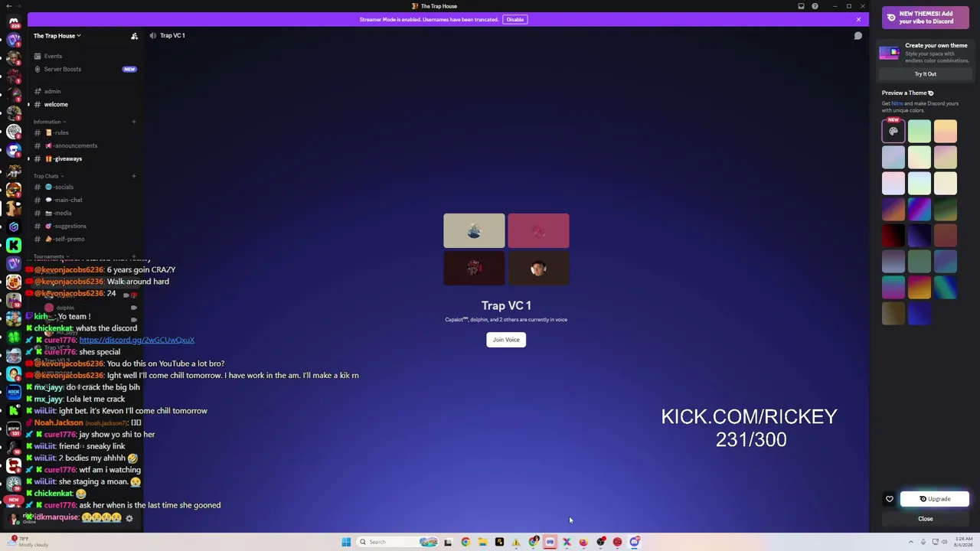Screen dimensions: 980x551
Task: Dismiss the Streamer Mode banner with X
Action: click(x=858, y=19)
